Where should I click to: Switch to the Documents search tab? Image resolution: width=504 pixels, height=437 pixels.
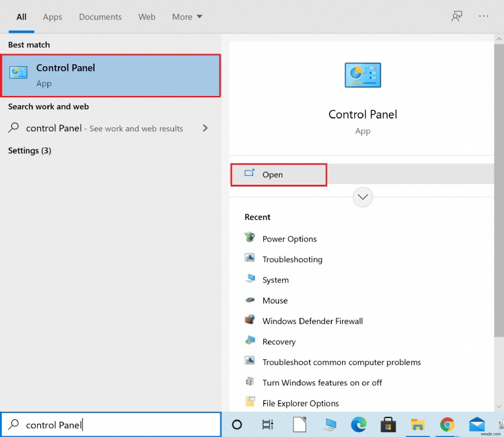coord(100,17)
